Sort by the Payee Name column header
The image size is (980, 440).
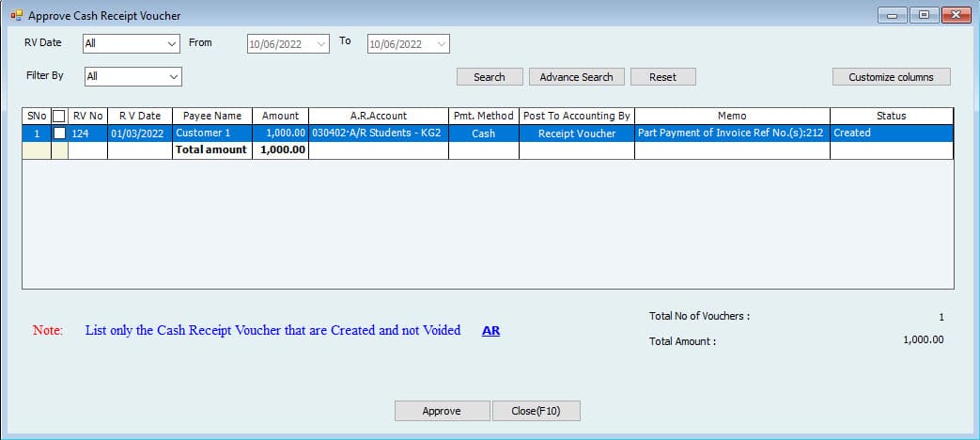(x=212, y=116)
